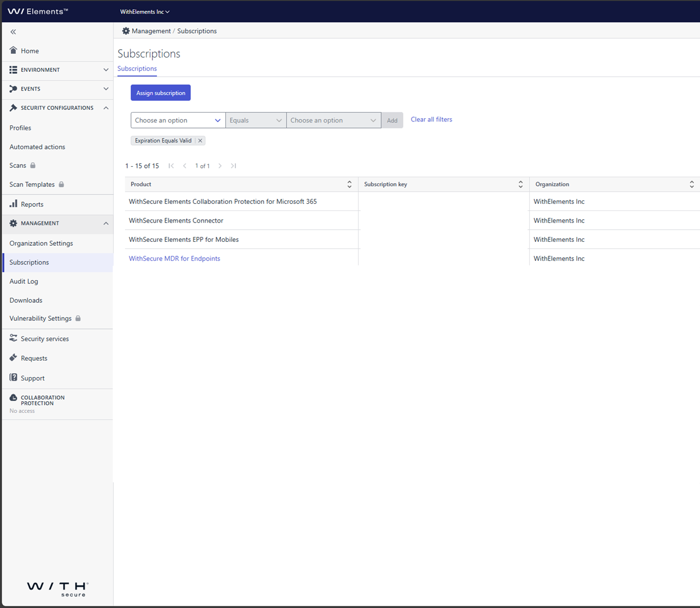Expand the Environment sidebar section

(x=106, y=70)
